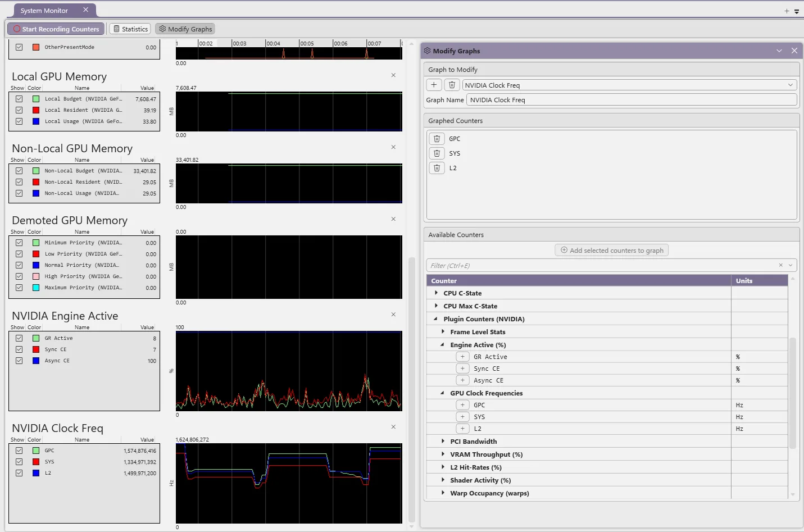Uncheck the L2 clock show checkbox
The height and width of the screenshot is (532, 804).
[19, 473]
